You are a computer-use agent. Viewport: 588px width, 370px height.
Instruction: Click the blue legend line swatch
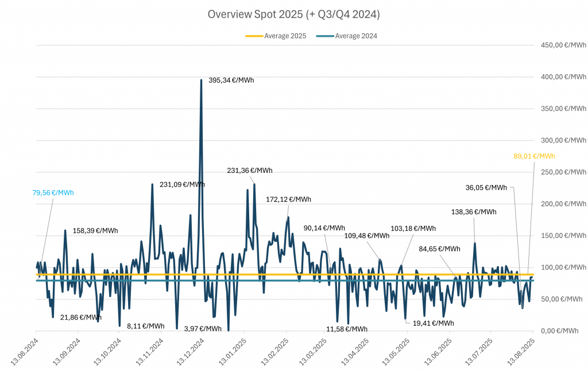(325, 36)
